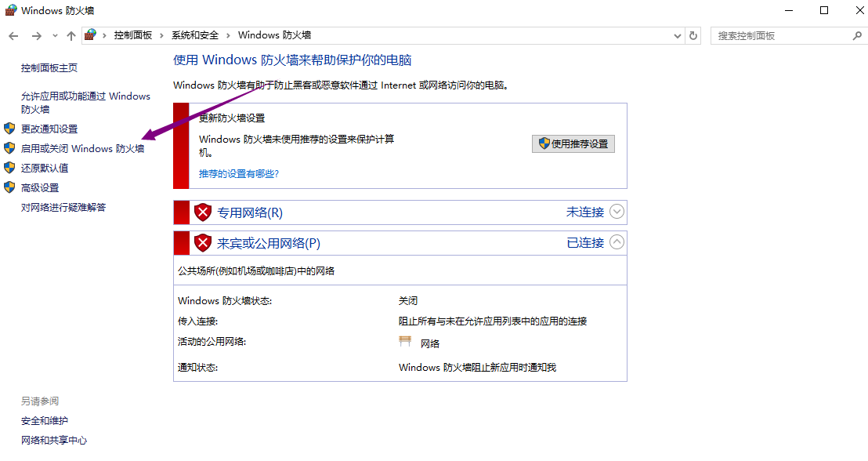Click 已连接 status text
This screenshot has height=461, width=868.
pyautogui.click(x=585, y=243)
